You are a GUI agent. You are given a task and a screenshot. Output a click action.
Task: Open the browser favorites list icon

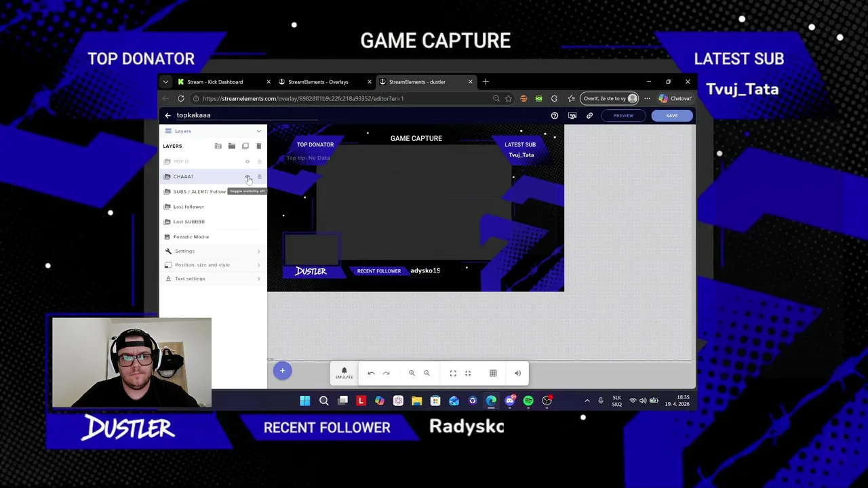[571, 98]
